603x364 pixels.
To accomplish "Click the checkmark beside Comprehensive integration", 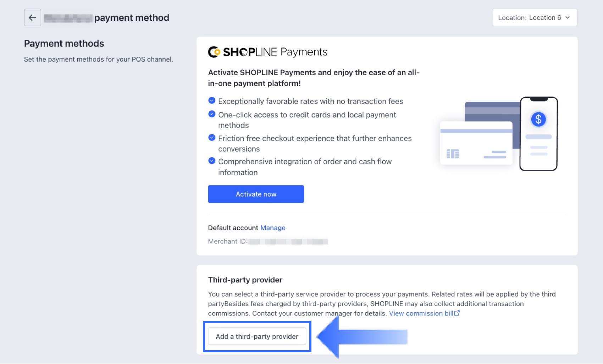I will click(x=212, y=161).
